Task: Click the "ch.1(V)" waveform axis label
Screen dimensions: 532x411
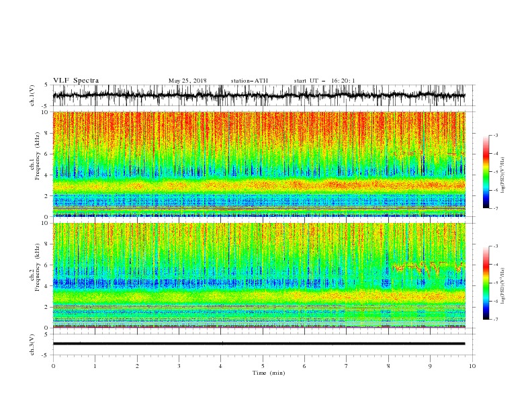Action: coord(32,95)
